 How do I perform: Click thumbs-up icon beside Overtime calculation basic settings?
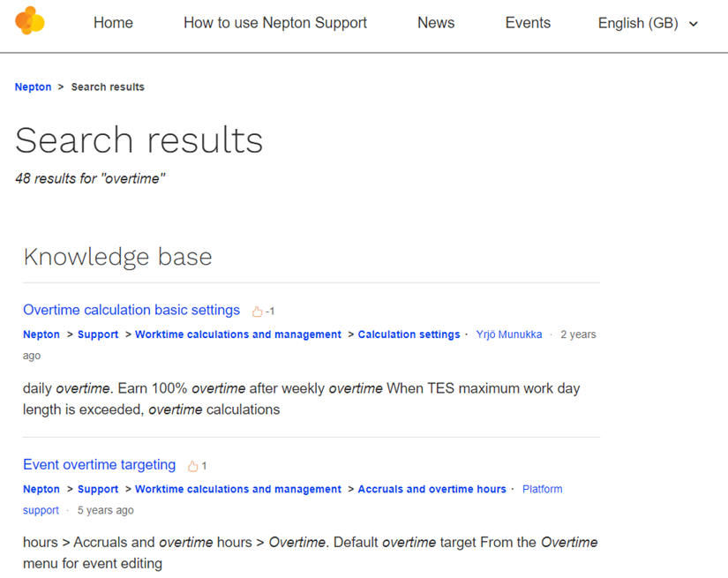[x=257, y=312]
